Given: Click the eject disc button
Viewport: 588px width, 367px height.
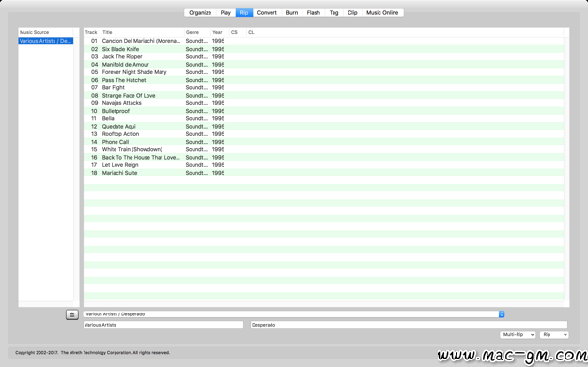Looking at the screenshot, I should click(x=72, y=314).
